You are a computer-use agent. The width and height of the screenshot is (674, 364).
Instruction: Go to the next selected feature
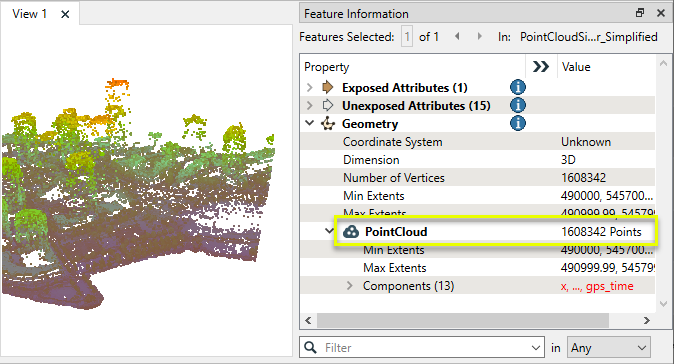(479, 37)
